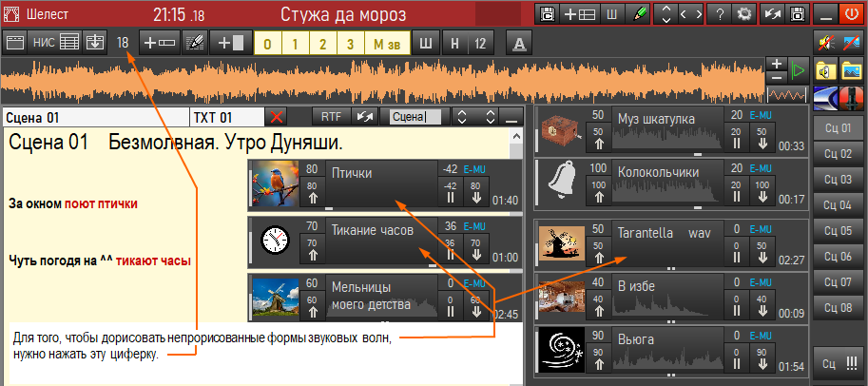Toggle the mute sound crossed speaker icon
Viewport: 868px width, 386px height.
[827, 42]
